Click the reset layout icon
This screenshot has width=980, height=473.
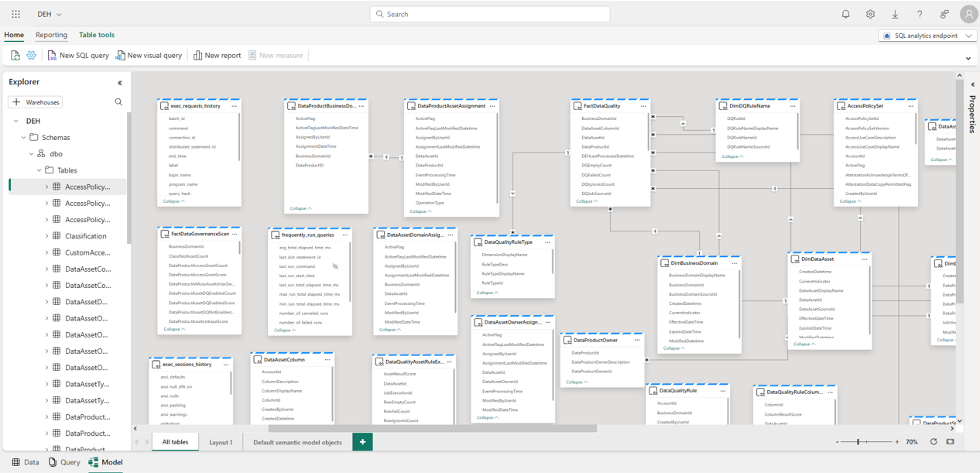934,442
